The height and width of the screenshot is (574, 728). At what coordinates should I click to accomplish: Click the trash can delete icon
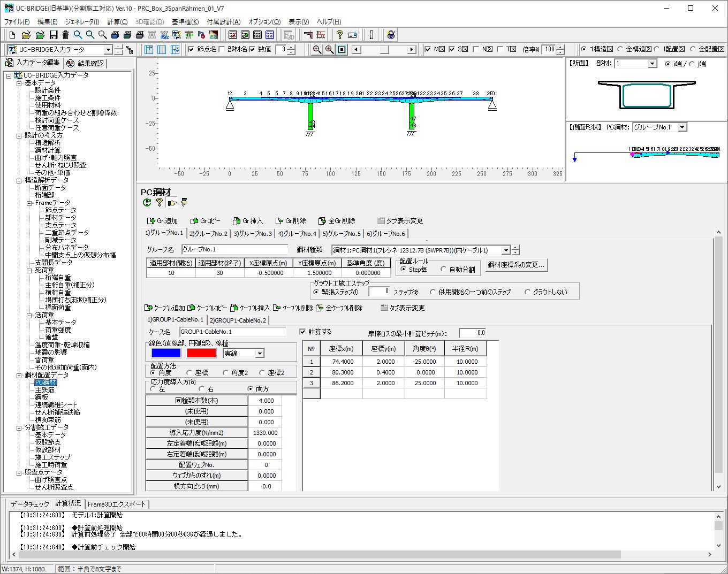65,35
